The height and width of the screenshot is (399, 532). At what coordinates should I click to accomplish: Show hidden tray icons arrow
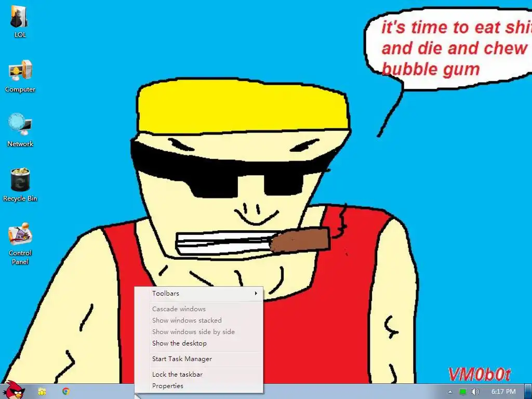450,392
